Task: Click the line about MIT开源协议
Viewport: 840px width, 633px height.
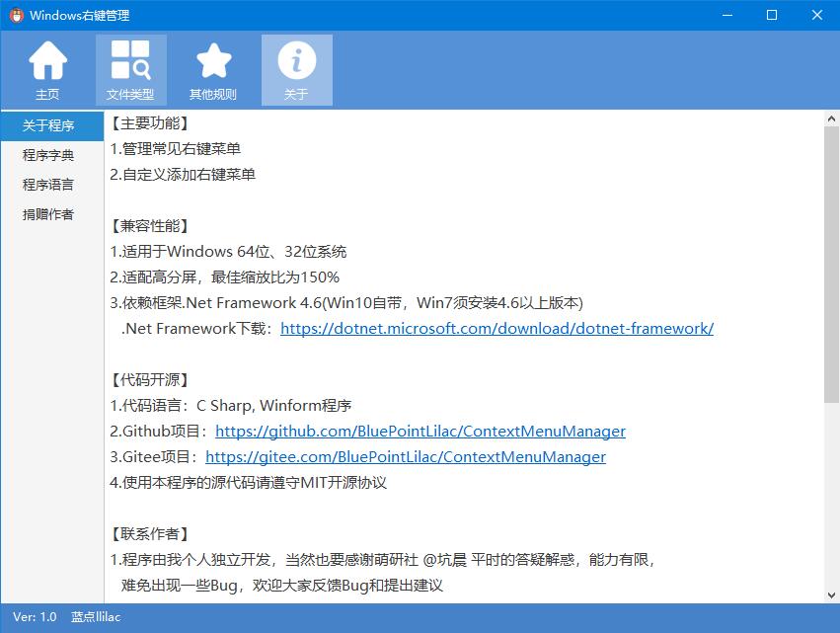Action: (248, 482)
